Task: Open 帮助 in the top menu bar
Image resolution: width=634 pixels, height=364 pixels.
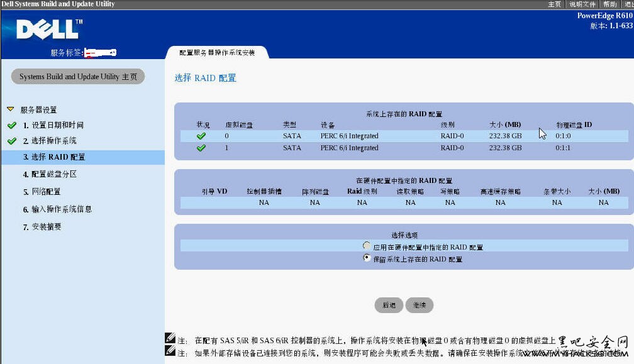Action: (609, 4)
